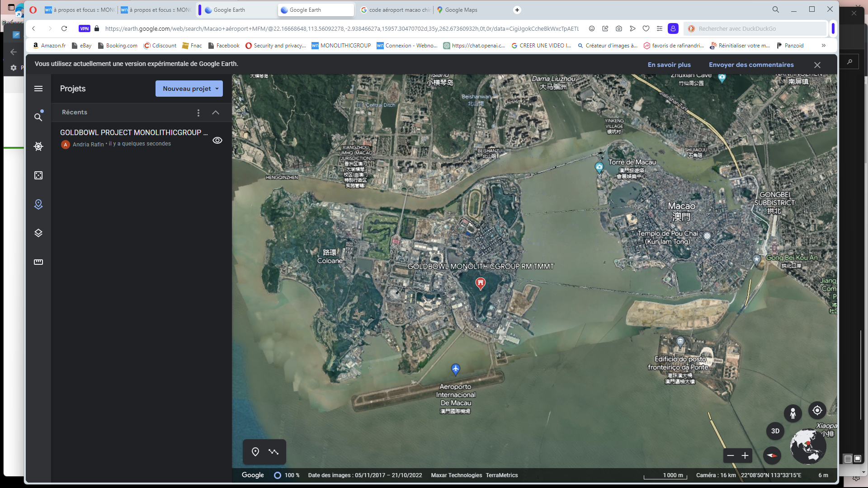Open Récents three-dot options menu
This screenshot has height=488, width=868.
click(x=198, y=113)
